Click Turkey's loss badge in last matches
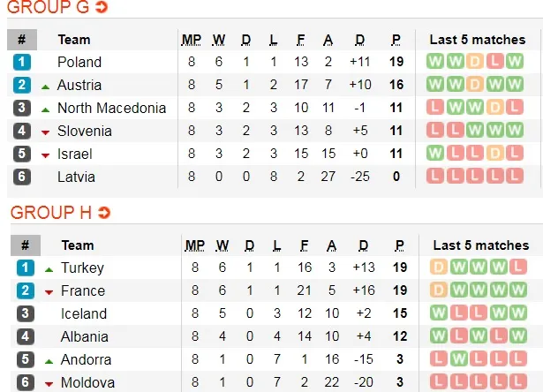The height and width of the screenshot is (392, 543). click(520, 268)
